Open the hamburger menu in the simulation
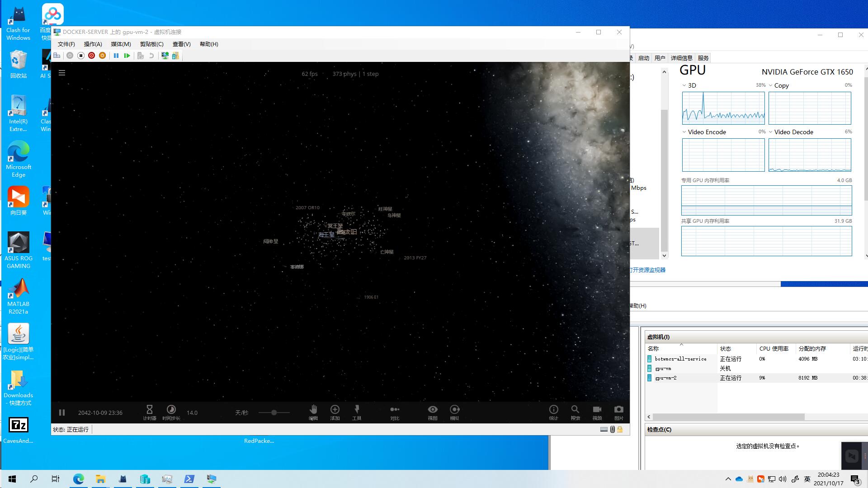This screenshot has width=868, height=488. [x=62, y=73]
